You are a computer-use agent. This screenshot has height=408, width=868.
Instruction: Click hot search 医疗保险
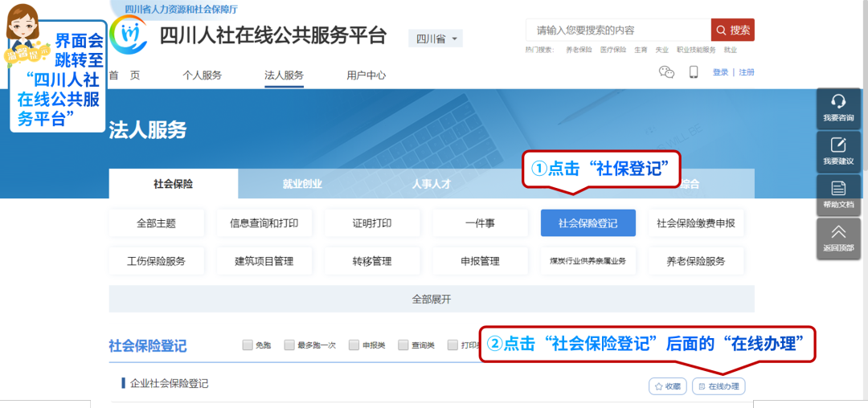(x=612, y=50)
